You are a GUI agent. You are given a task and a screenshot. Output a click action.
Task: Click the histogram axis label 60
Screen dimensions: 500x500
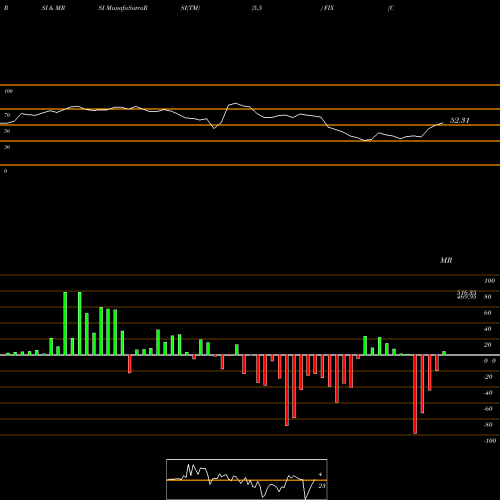[488, 313]
